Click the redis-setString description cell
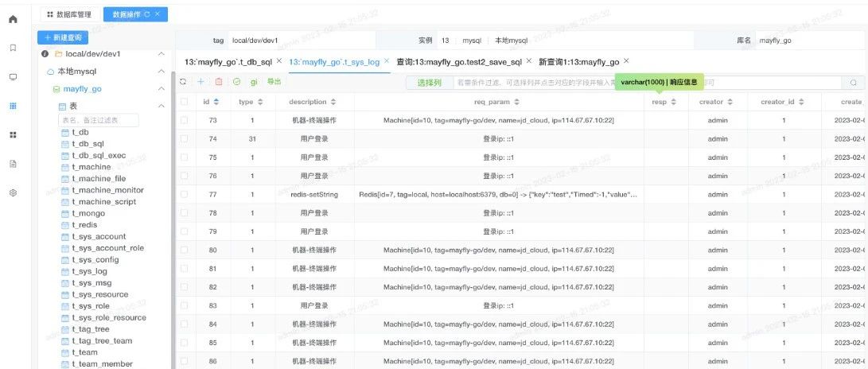This screenshot has height=369, width=868. coord(314,195)
